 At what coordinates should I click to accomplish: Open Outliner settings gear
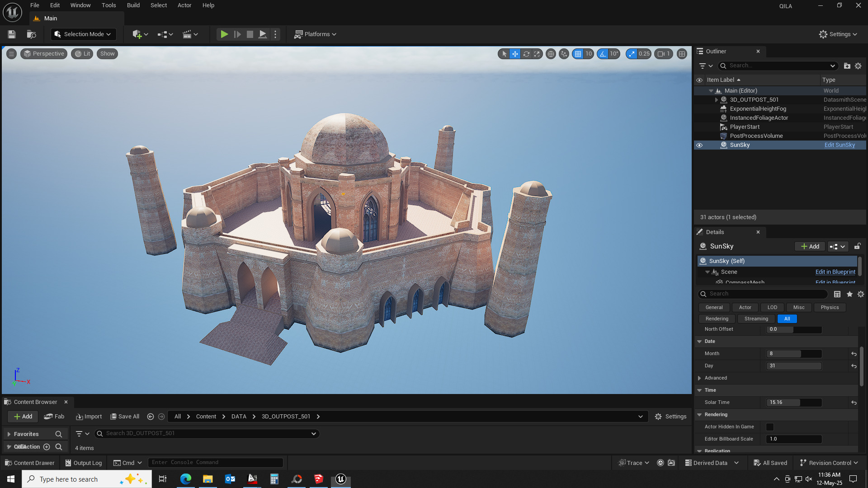(858, 66)
